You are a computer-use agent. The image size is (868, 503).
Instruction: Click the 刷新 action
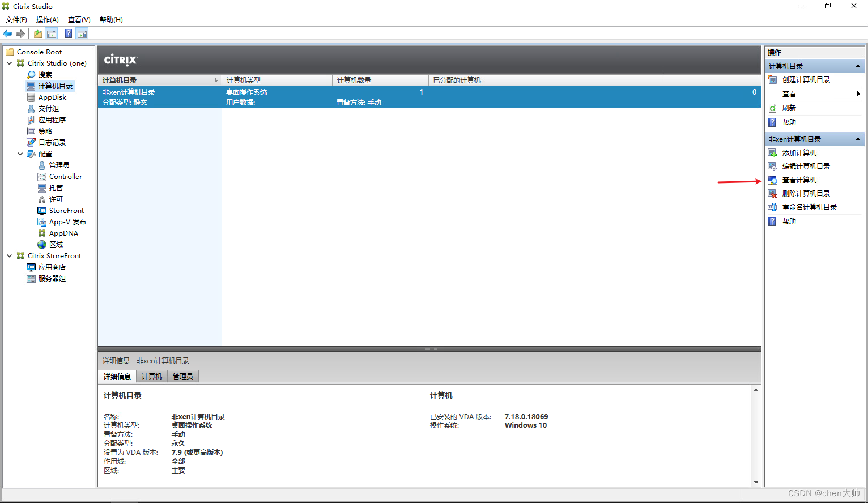click(789, 108)
